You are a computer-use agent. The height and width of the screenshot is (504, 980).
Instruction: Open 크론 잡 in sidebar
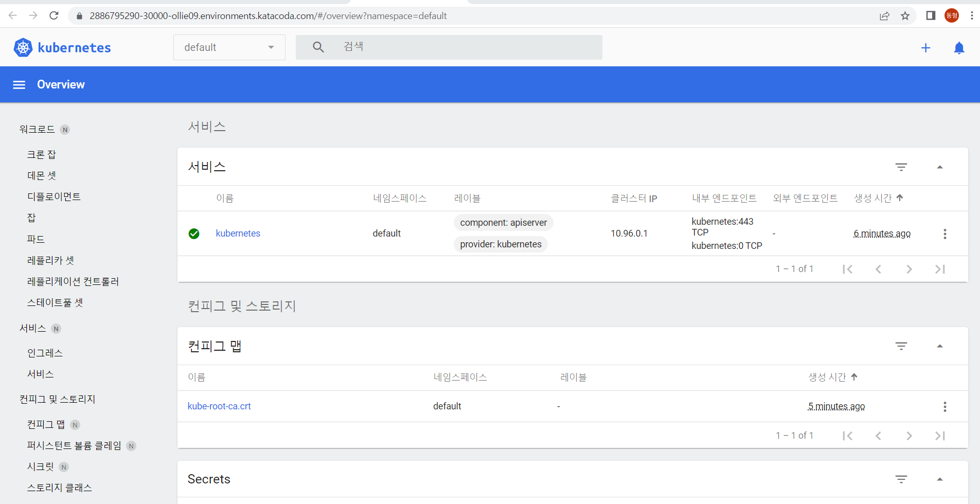click(x=42, y=154)
